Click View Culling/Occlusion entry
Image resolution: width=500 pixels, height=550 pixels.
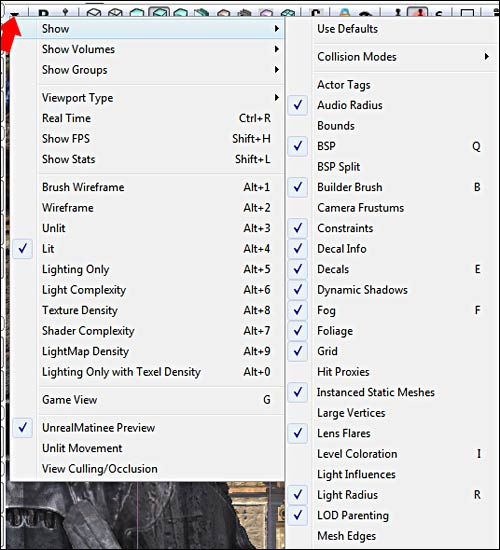[147, 469]
